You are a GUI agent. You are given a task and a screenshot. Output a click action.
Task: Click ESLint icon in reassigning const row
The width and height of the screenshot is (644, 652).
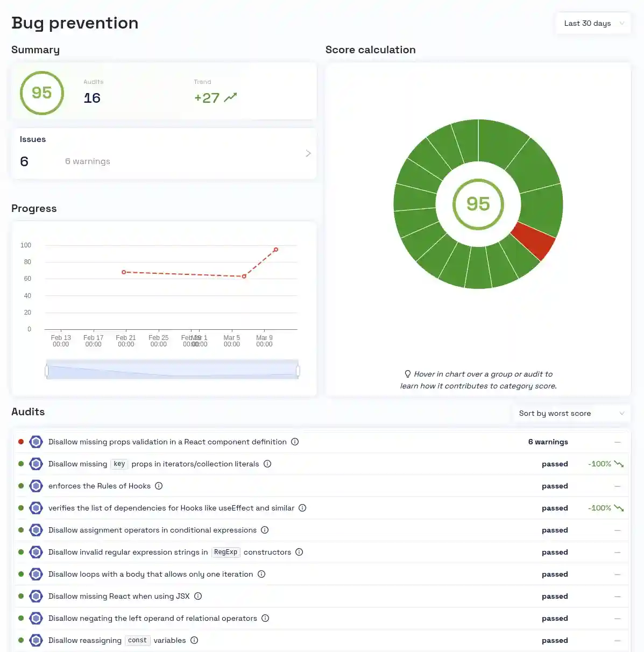coord(36,640)
